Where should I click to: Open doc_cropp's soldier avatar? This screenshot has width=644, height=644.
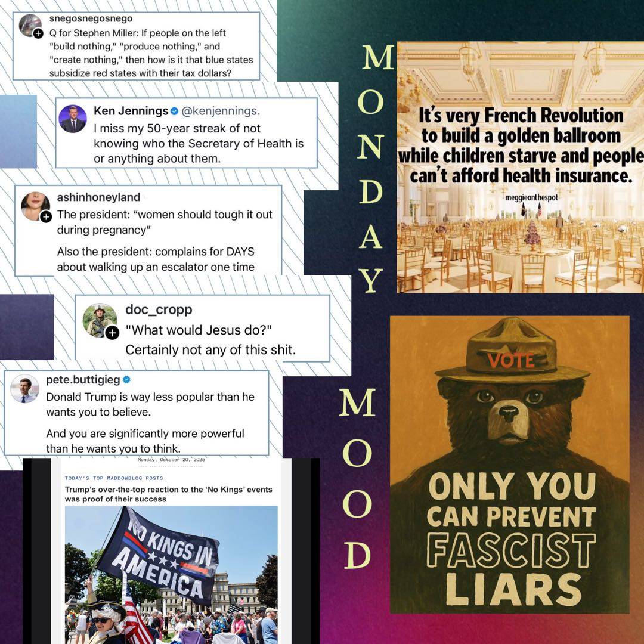click(99, 320)
